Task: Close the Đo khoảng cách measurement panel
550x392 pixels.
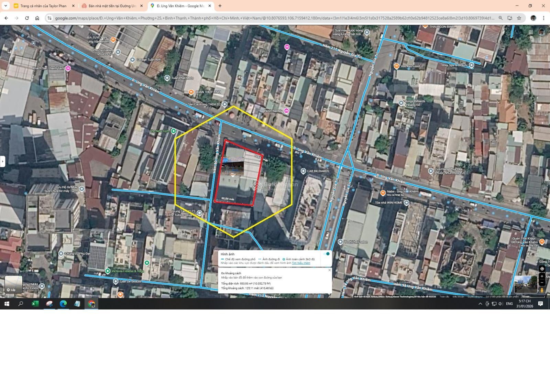Action: [329, 270]
